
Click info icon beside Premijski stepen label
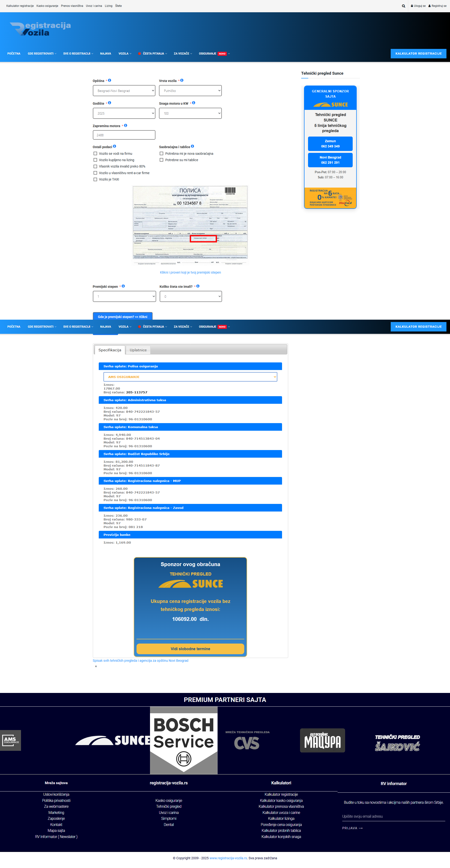click(x=123, y=286)
